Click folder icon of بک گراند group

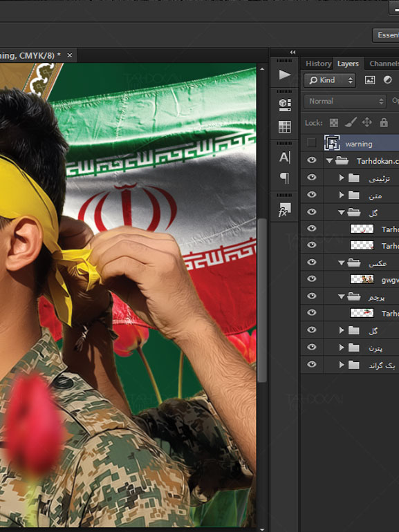pyautogui.click(x=354, y=365)
